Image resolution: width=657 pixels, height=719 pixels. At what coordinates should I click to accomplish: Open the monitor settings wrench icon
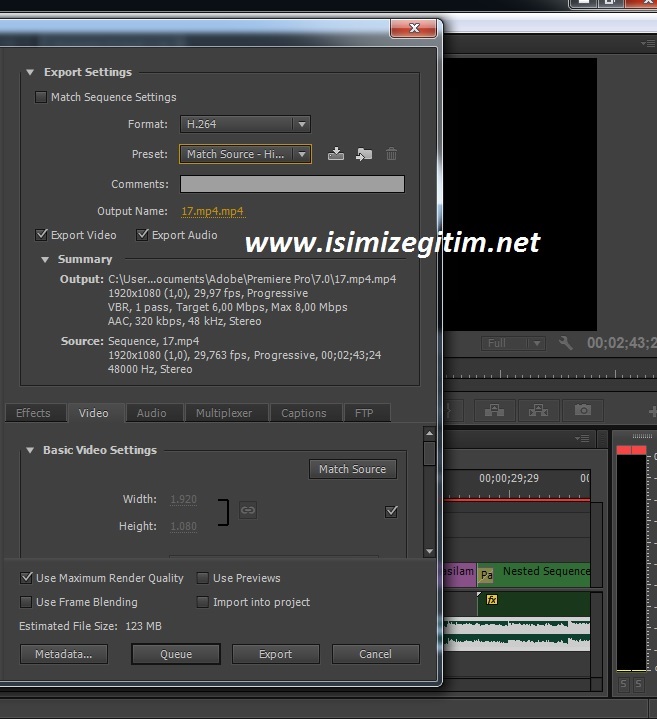tap(566, 343)
